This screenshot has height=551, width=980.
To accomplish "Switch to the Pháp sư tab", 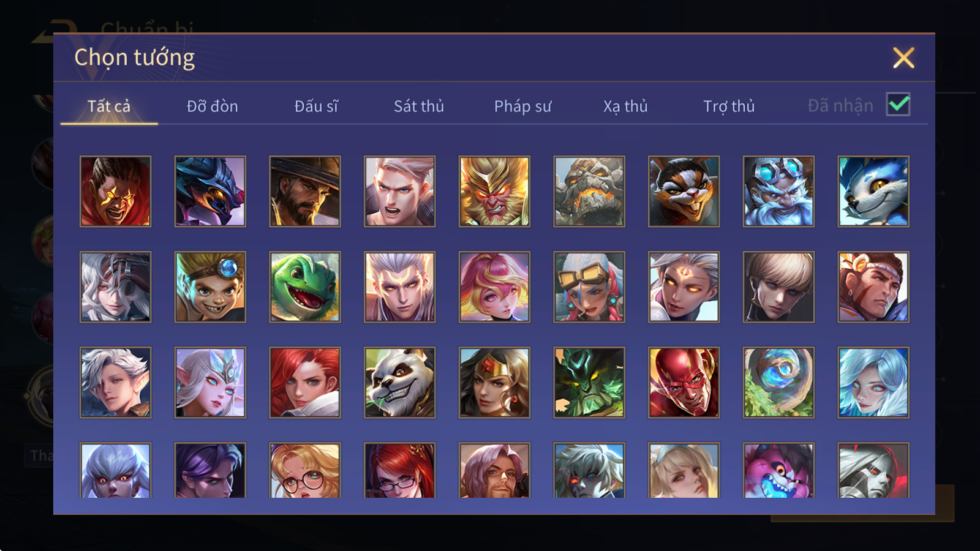I will [x=522, y=106].
